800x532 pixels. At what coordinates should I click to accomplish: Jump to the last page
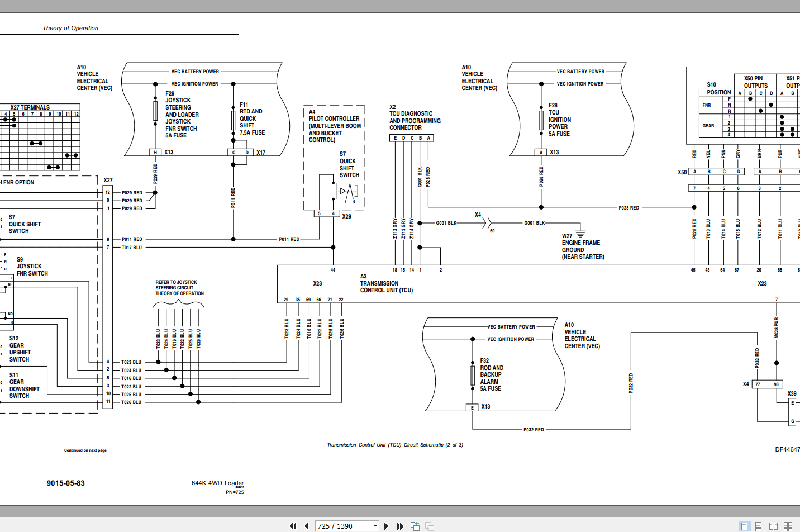pyautogui.click(x=400, y=526)
